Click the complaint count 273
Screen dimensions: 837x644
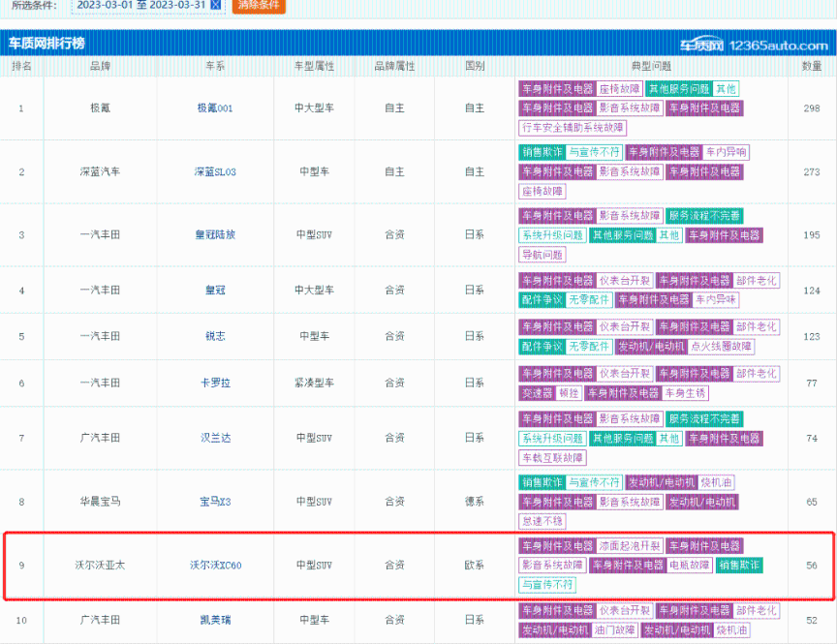812,171
